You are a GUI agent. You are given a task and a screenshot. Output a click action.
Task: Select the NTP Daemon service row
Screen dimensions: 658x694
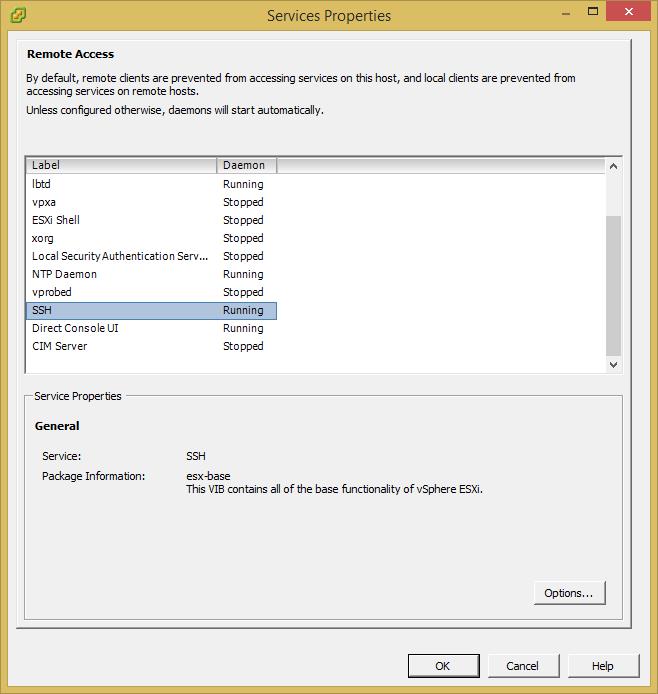pyautogui.click(x=151, y=274)
